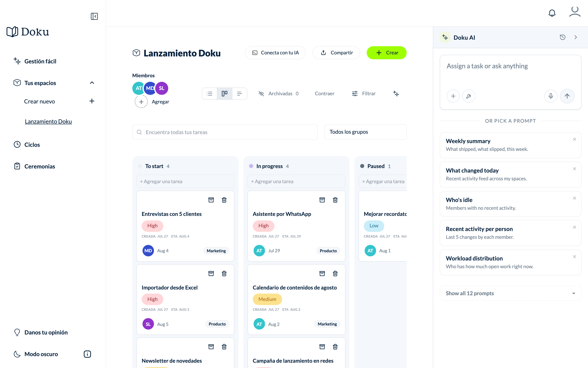Add a task in the To start column
588x368 pixels.
(x=185, y=181)
